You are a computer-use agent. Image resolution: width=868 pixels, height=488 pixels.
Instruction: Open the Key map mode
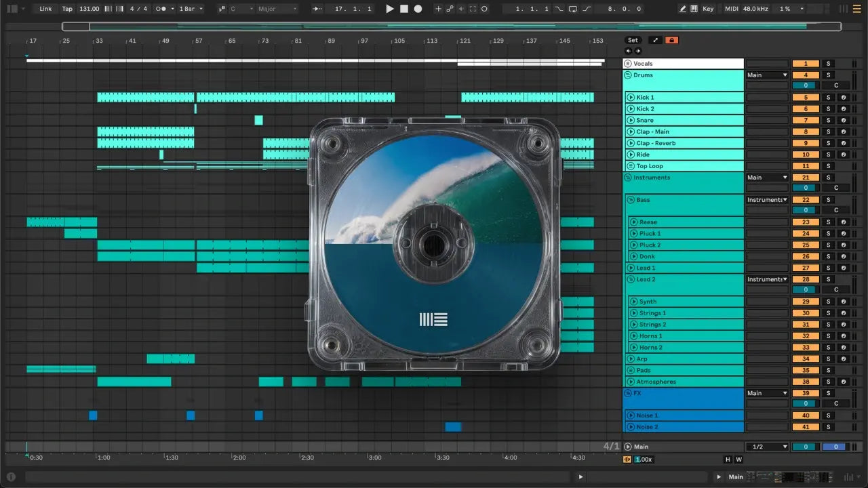(708, 9)
